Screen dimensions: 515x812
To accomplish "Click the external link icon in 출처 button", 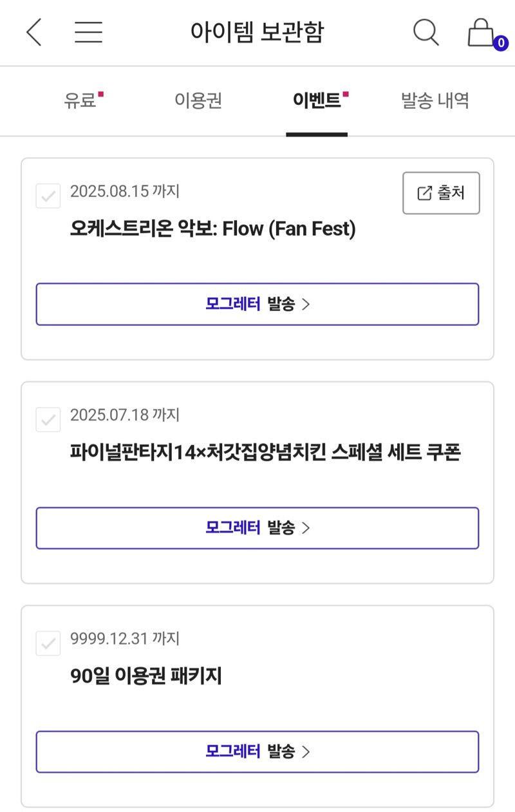I will (424, 193).
